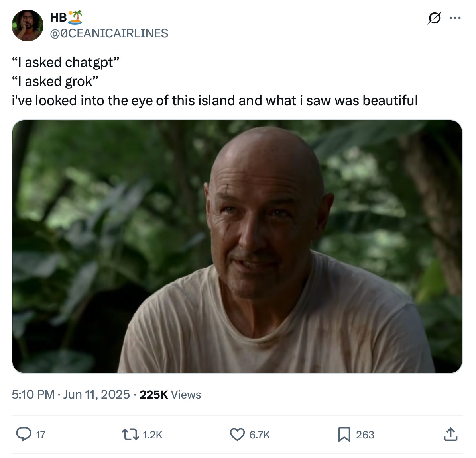Open the three-dot more options menu
This screenshot has width=476, height=458.
[x=455, y=18]
